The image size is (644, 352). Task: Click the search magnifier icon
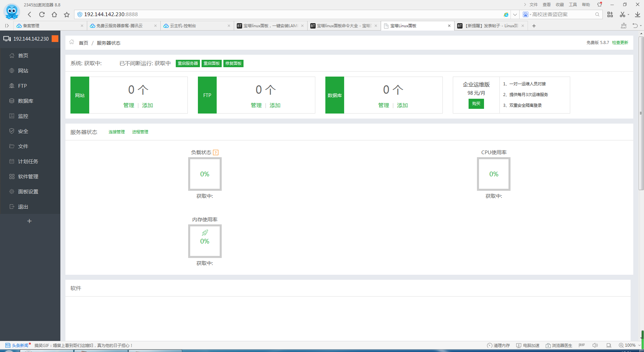tap(597, 14)
